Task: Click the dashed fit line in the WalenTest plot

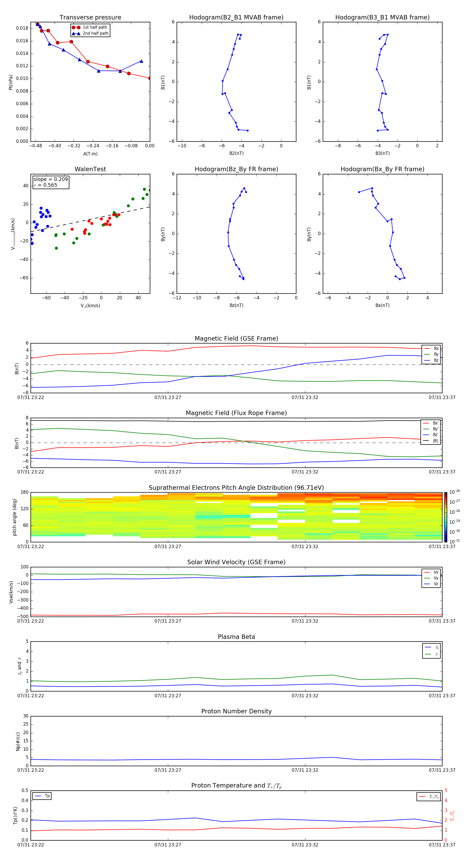Action: point(90,219)
